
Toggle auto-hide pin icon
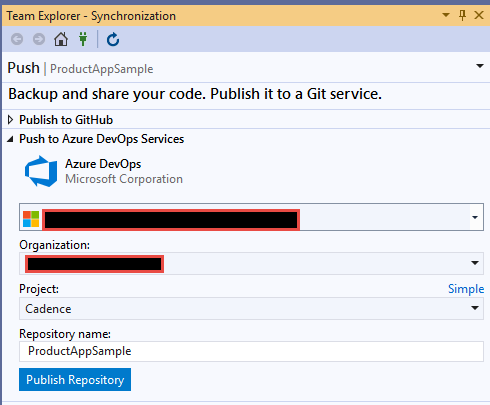(x=462, y=15)
